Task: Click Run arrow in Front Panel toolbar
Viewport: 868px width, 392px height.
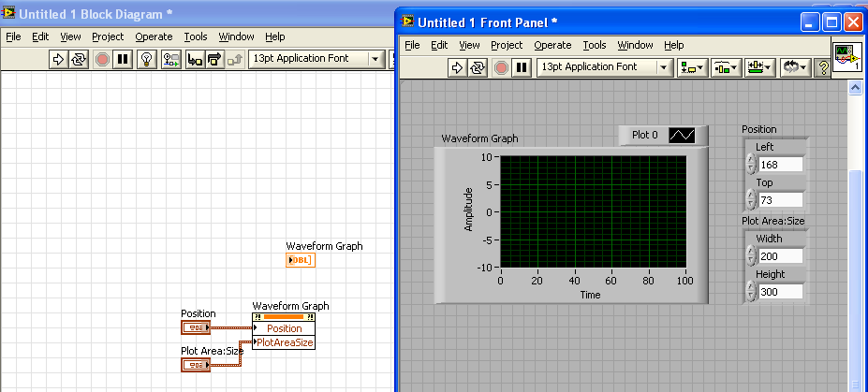Action: click(x=457, y=67)
